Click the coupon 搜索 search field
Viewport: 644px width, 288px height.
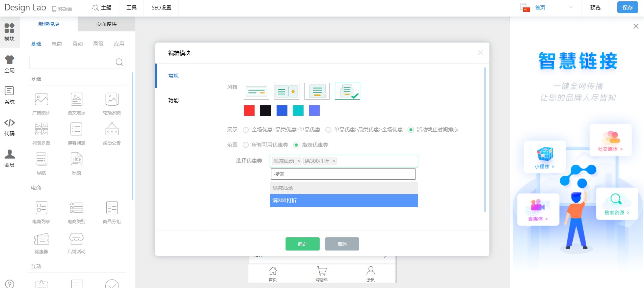coord(343,174)
